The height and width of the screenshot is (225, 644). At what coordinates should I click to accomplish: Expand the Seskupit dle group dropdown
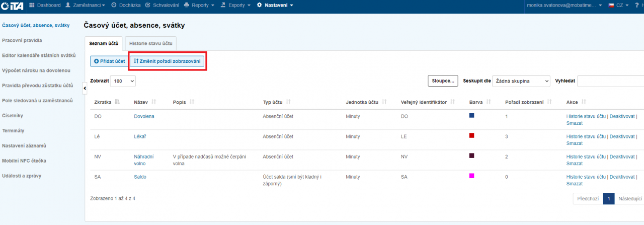pyautogui.click(x=521, y=81)
